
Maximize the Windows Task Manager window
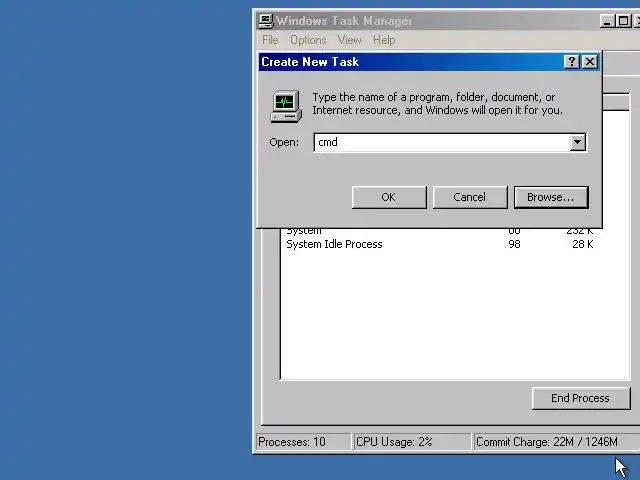pos(623,21)
